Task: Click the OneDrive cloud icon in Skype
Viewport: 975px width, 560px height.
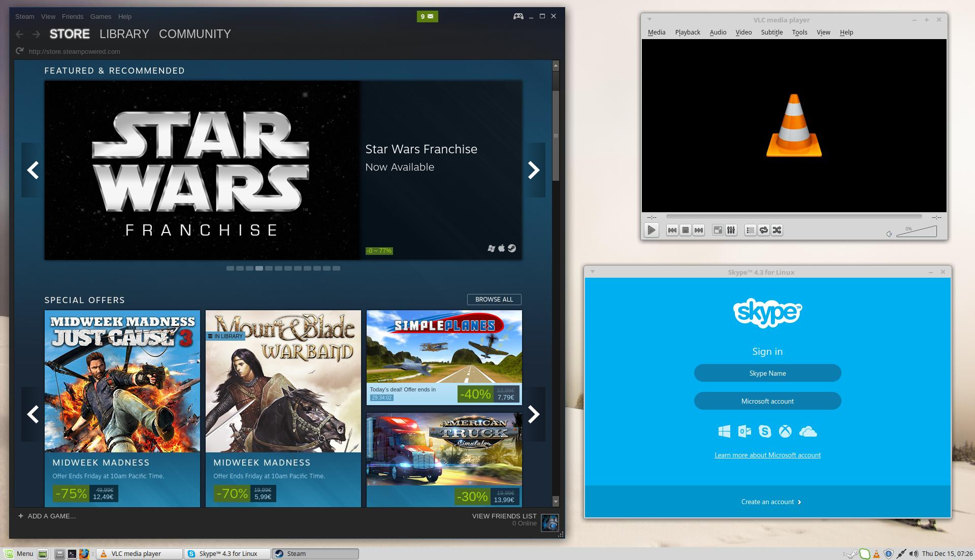Action: 808,432
